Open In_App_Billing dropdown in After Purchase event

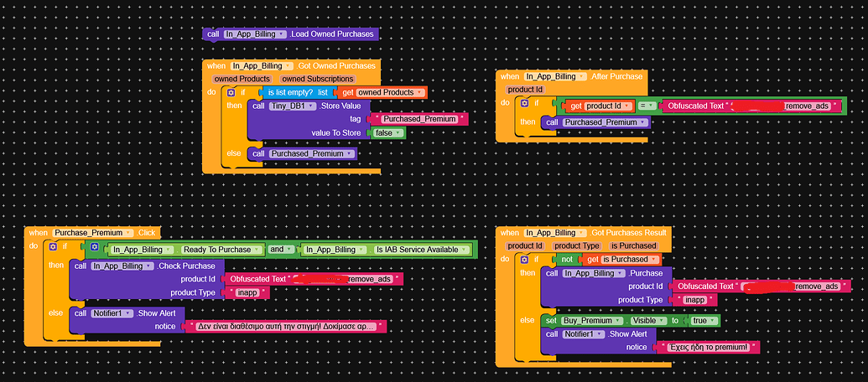click(555, 77)
